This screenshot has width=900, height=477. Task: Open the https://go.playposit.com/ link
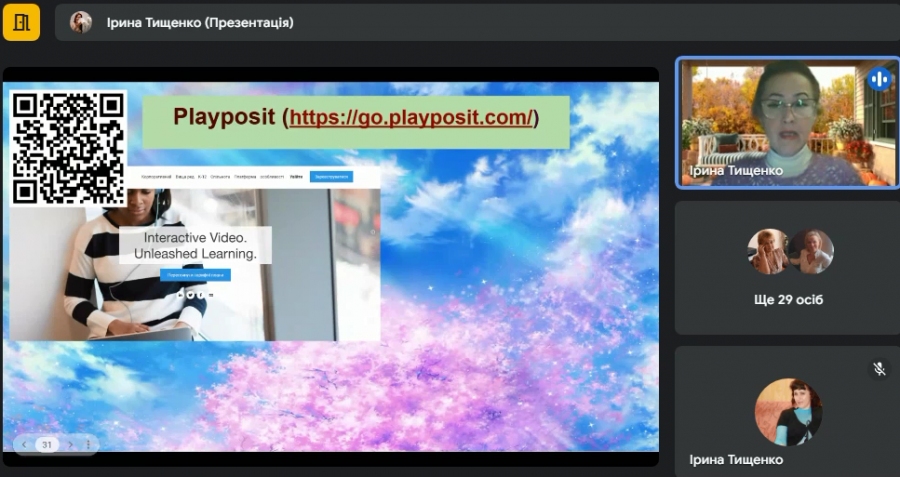click(411, 117)
